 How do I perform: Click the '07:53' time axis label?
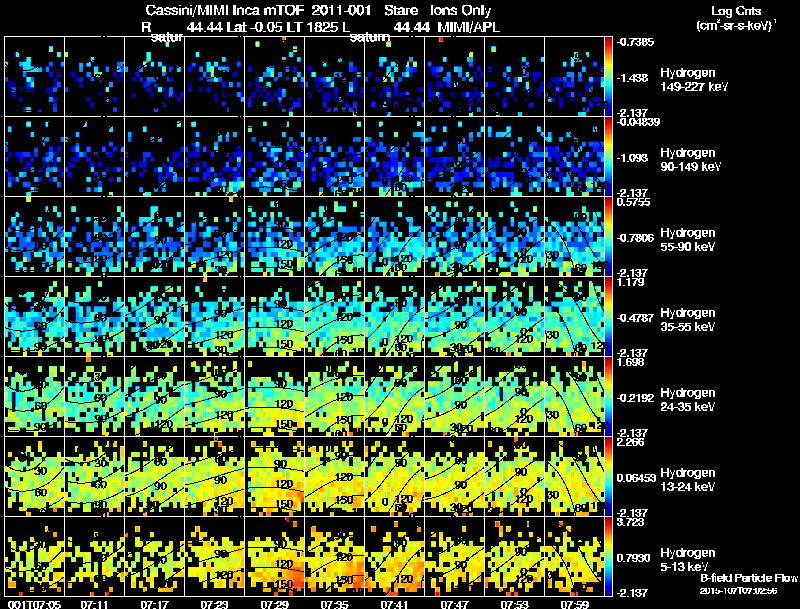pyautogui.click(x=514, y=604)
